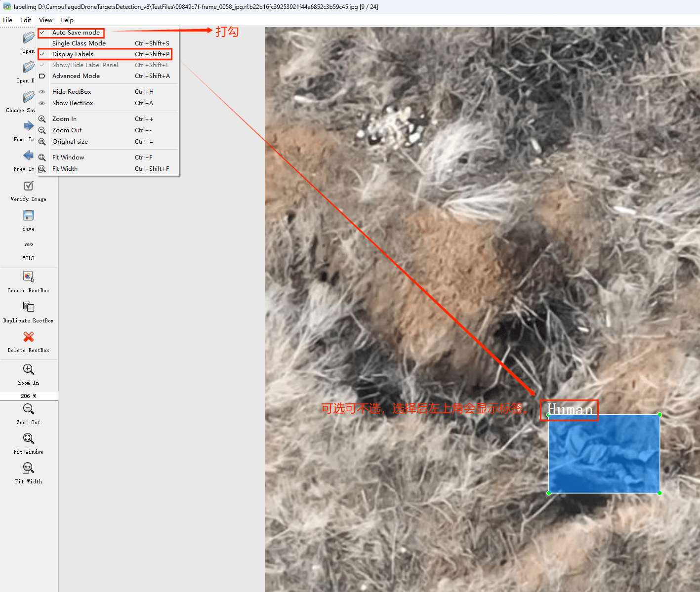Expand the Edit menu

coord(26,20)
